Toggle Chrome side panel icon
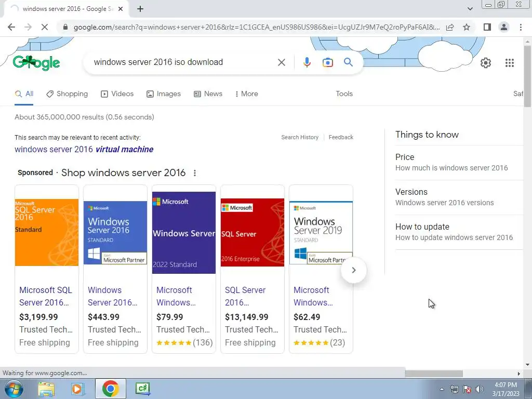The image size is (532, 399). 487,27
